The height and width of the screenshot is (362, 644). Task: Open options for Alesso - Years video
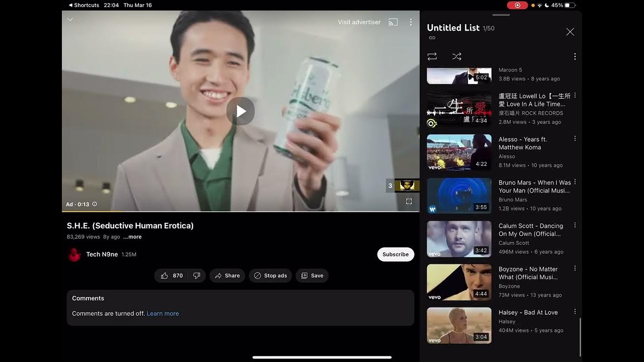[x=575, y=139]
